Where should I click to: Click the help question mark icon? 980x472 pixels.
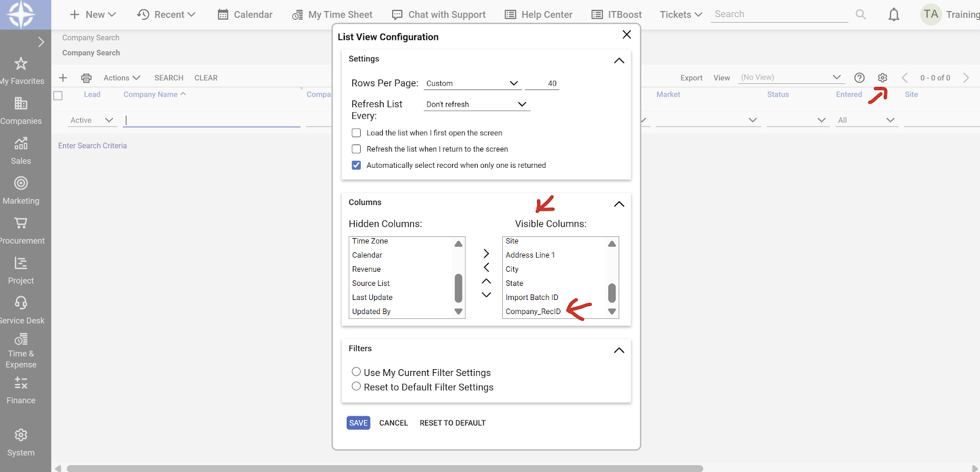coord(859,78)
